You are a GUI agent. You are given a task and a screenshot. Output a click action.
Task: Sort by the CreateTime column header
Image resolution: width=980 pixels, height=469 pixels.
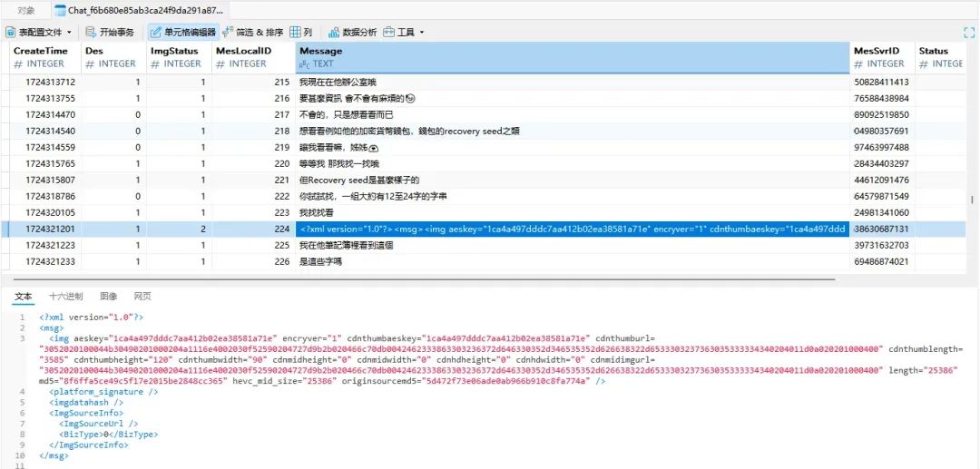coord(45,57)
